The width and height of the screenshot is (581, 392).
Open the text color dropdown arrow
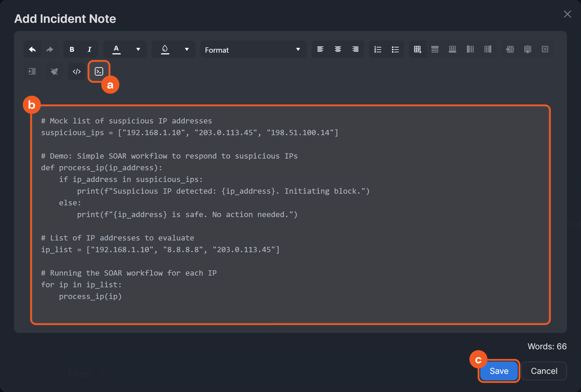point(138,49)
